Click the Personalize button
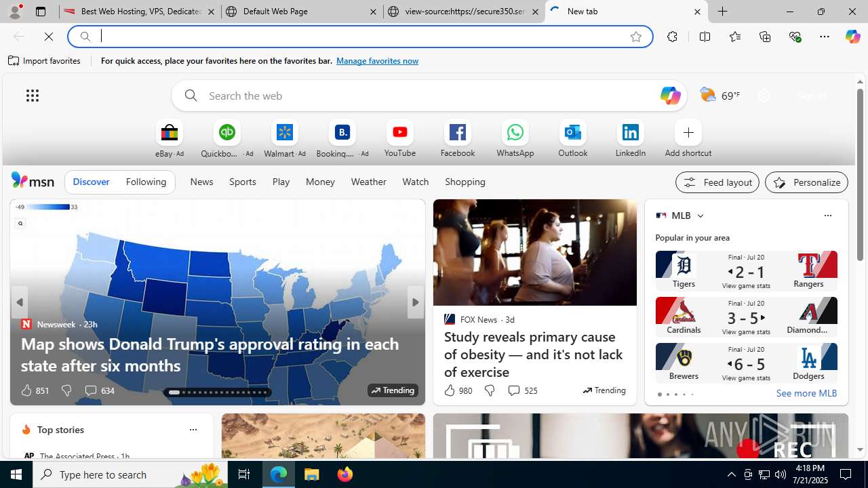The width and height of the screenshot is (868, 488). (x=806, y=182)
